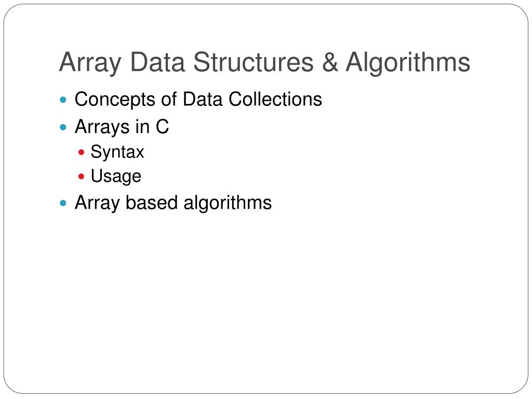Image resolution: width=532 pixels, height=399 pixels.
Task: Select the red bullet next to Usage
Action: pos(81,177)
